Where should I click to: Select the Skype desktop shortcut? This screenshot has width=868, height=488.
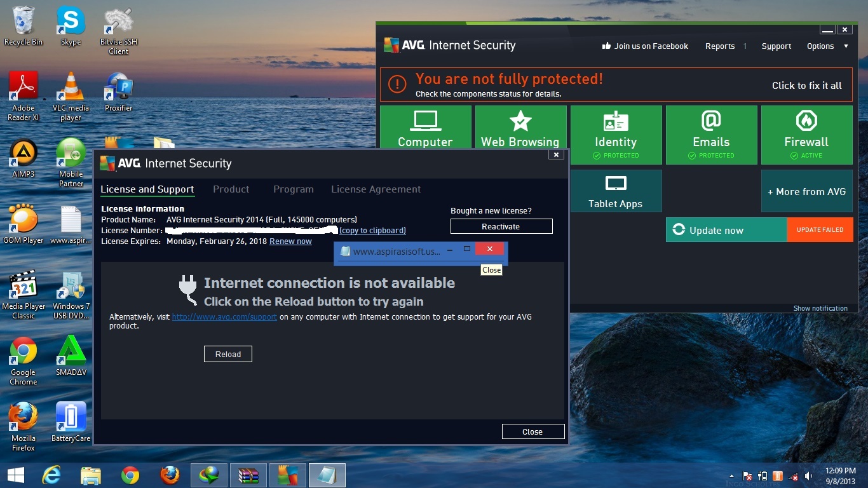click(x=71, y=26)
